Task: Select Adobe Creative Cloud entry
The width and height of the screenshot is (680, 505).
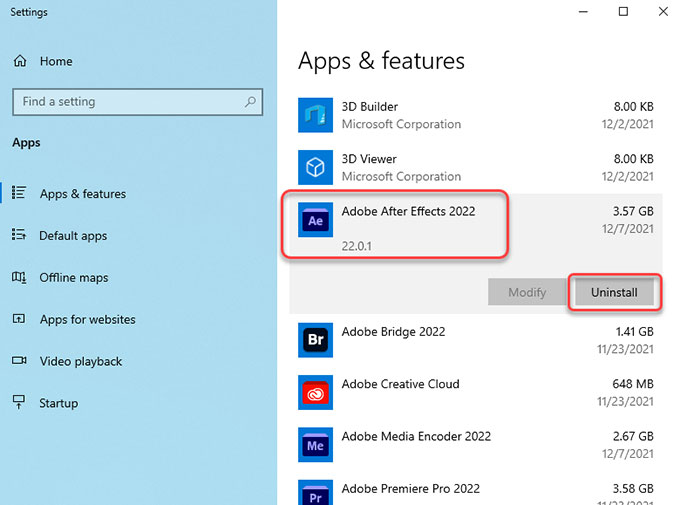Action: pos(400,384)
